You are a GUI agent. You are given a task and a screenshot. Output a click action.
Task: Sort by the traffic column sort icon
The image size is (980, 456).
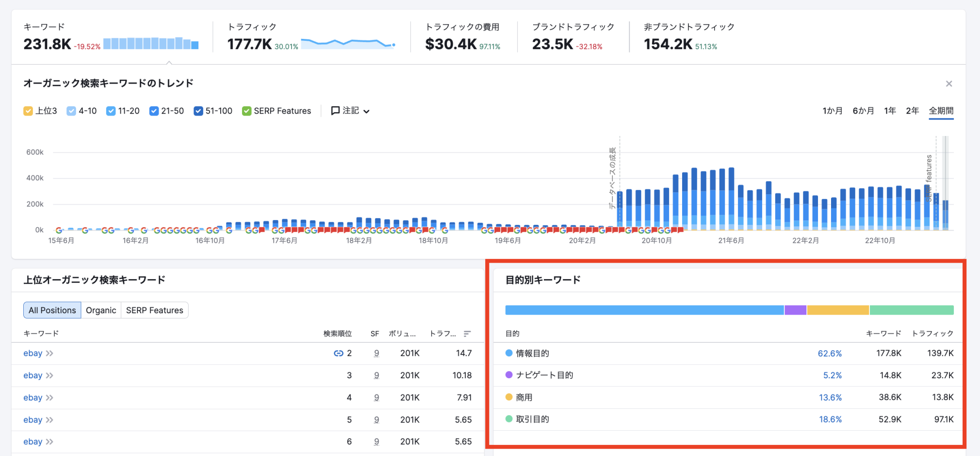(x=467, y=334)
